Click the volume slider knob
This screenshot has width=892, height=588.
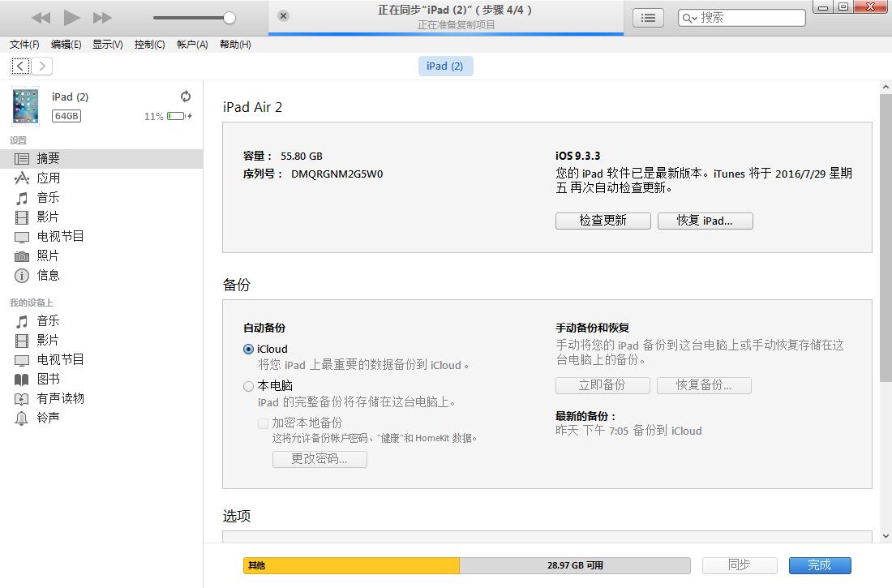(x=229, y=18)
